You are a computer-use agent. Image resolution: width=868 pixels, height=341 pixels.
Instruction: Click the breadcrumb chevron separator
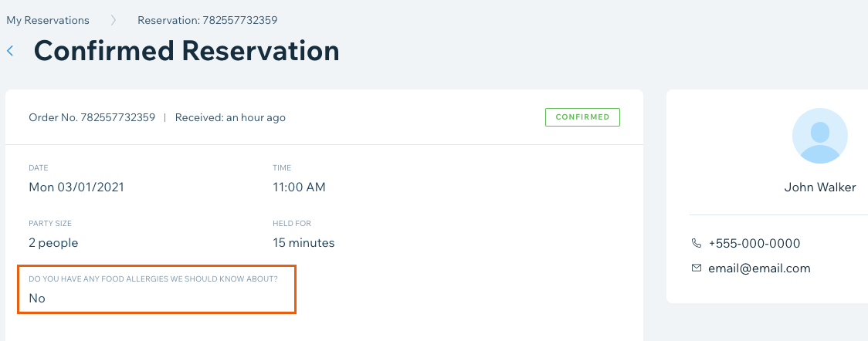[114, 21]
